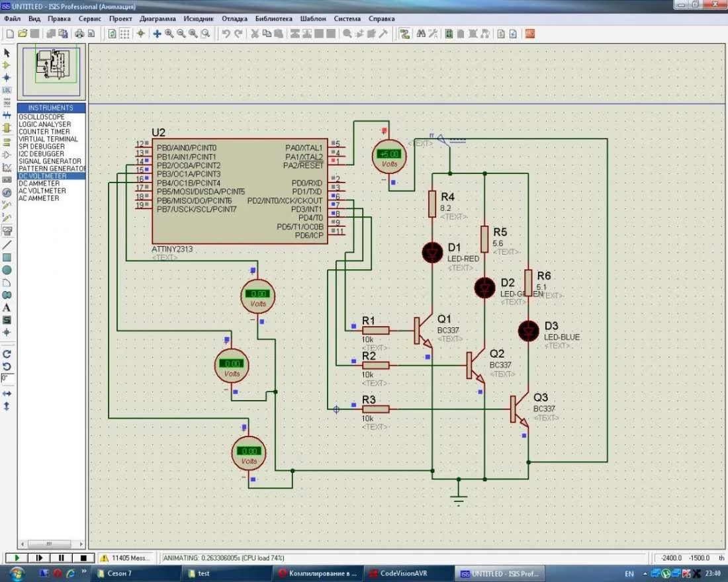Open the Библиотека menu

[273, 19]
